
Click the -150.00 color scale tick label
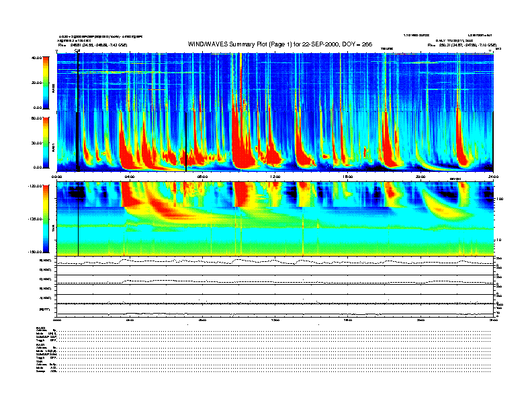[x=36, y=252]
